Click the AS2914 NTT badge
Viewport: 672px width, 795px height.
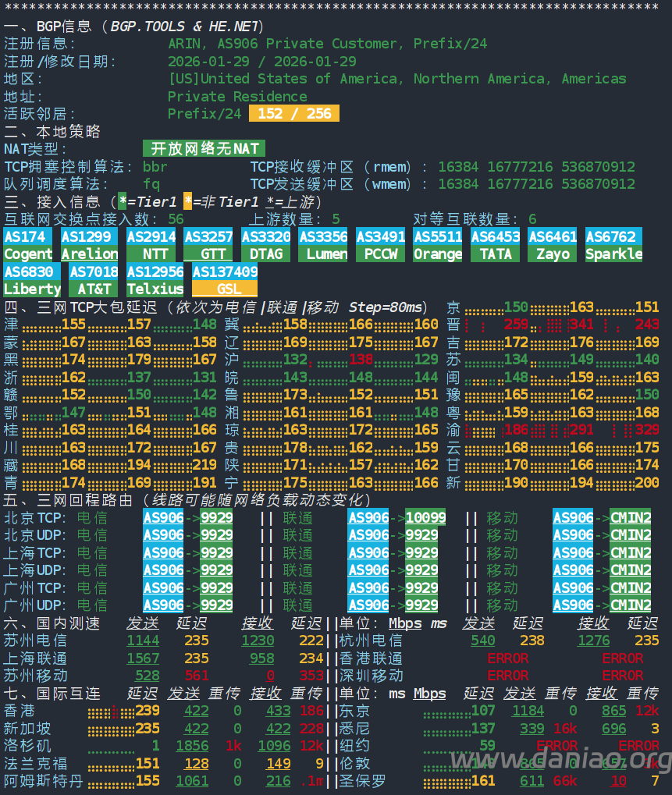151,245
